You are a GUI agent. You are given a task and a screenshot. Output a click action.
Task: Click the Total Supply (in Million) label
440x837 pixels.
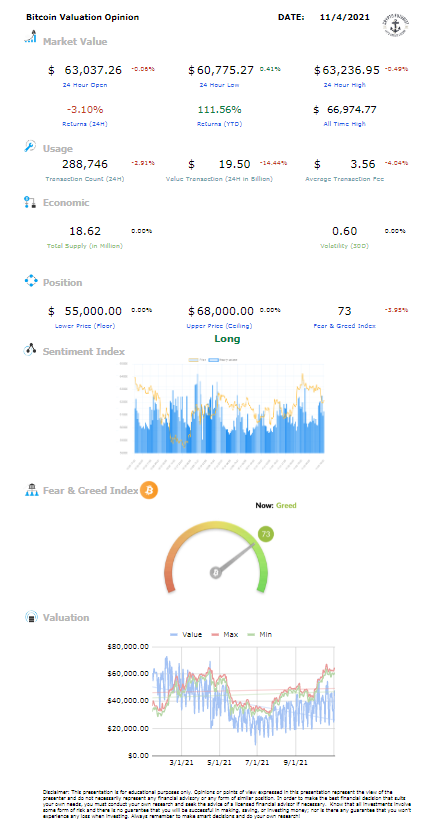click(85, 246)
